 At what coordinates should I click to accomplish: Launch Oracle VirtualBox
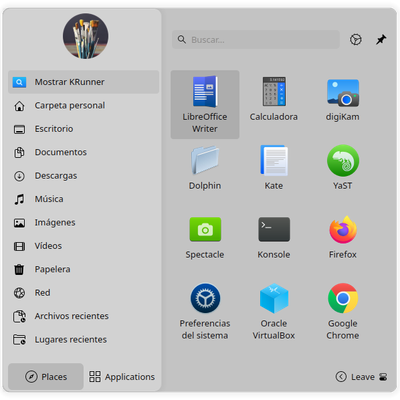(x=274, y=311)
